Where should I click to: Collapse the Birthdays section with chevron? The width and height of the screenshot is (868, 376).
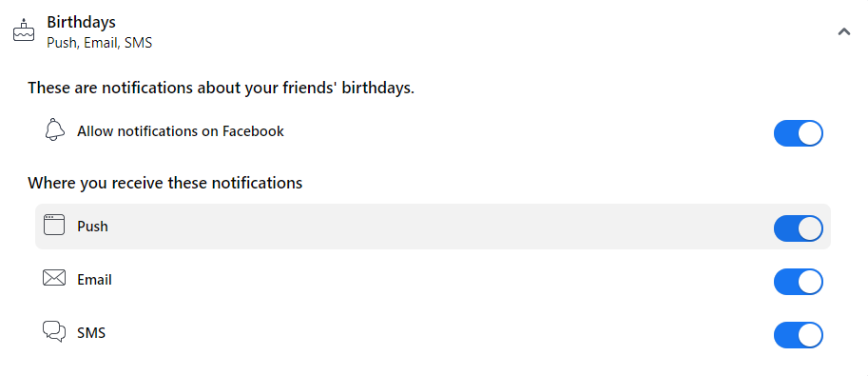point(843,31)
